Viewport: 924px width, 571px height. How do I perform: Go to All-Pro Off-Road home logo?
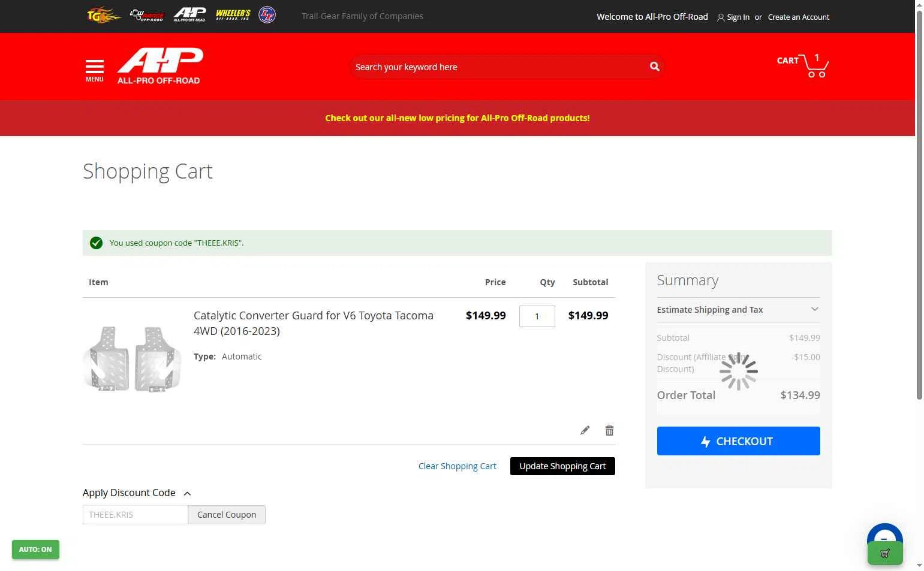point(160,66)
